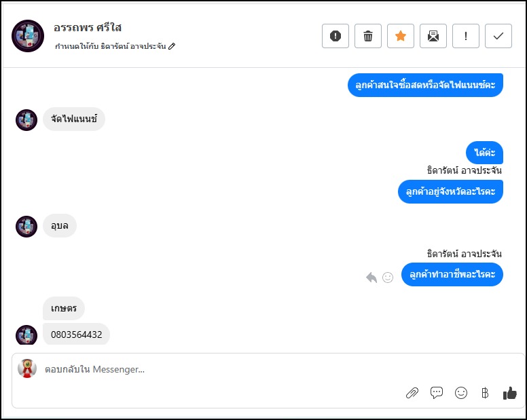Toggle the orange star on this conversation
This screenshot has width=527, height=420.
click(x=401, y=37)
